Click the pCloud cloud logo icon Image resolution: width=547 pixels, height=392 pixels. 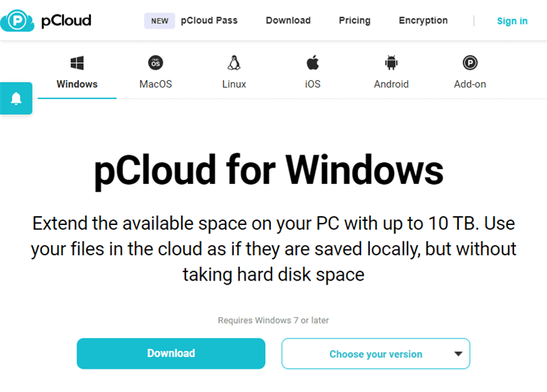[17, 21]
